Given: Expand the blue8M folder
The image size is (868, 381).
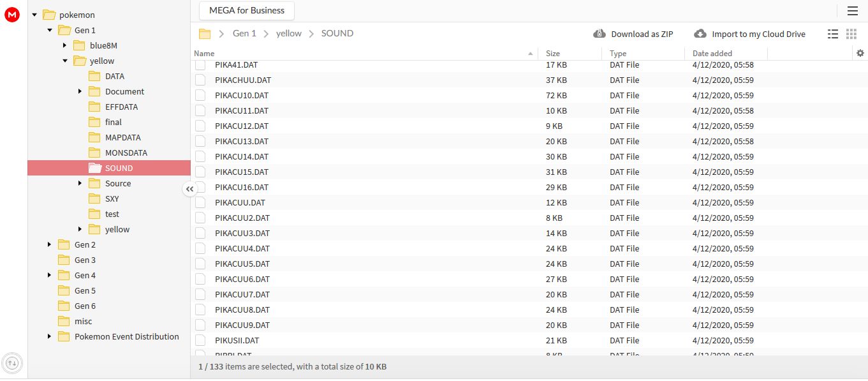Looking at the screenshot, I should 65,45.
